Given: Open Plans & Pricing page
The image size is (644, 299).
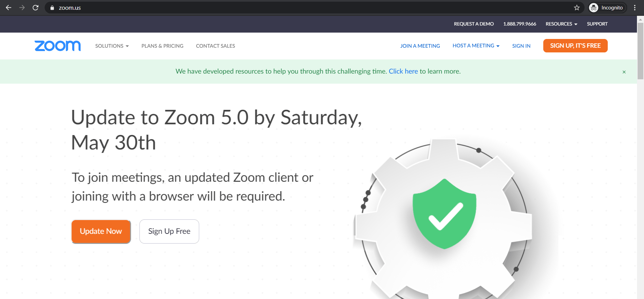Looking at the screenshot, I should coord(162,46).
